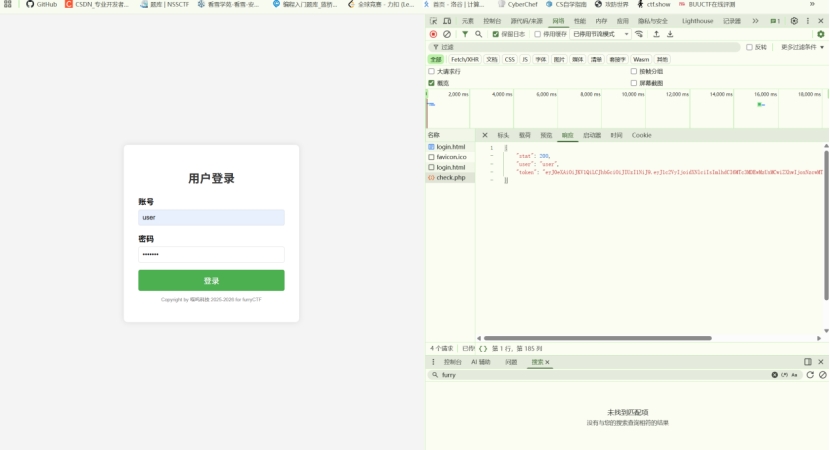Screen dimensions: 830x450
Task: Open network conditions wifi icon
Action: (639, 34)
